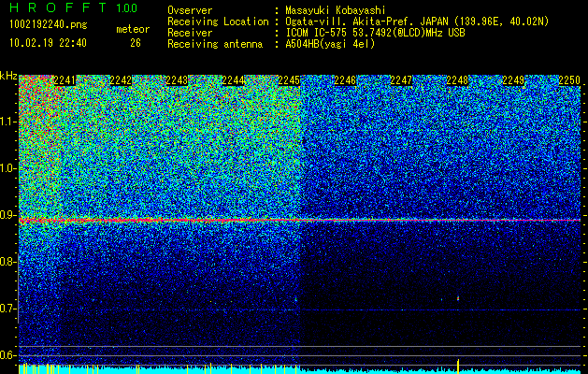588x374 pixels.
Task: Click the Ovserver label
Action: click(190, 10)
